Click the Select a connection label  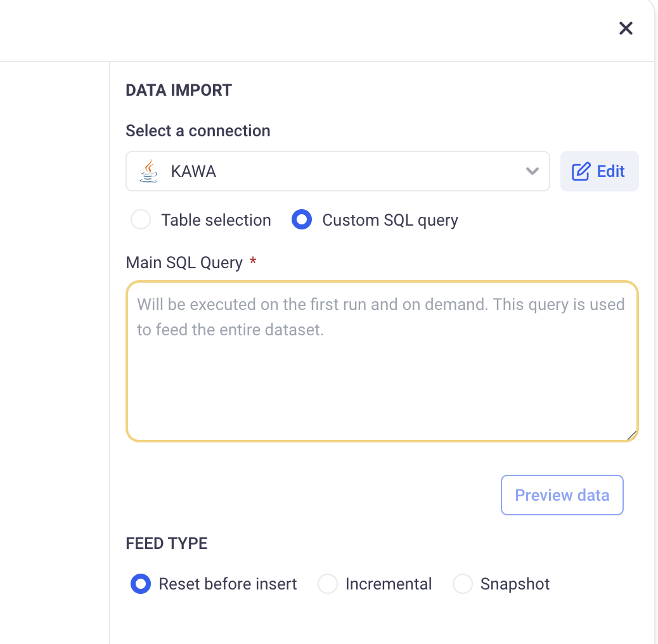pyautogui.click(x=198, y=131)
